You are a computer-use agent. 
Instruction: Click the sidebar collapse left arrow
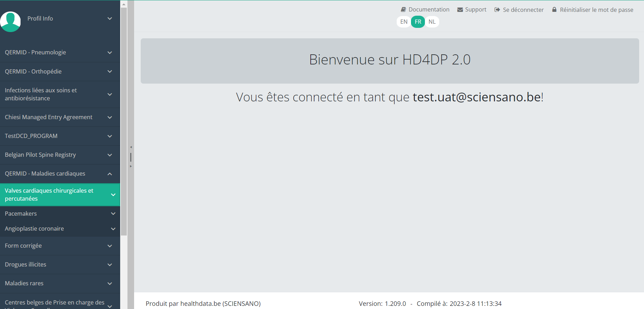pyautogui.click(x=131, y=147)
